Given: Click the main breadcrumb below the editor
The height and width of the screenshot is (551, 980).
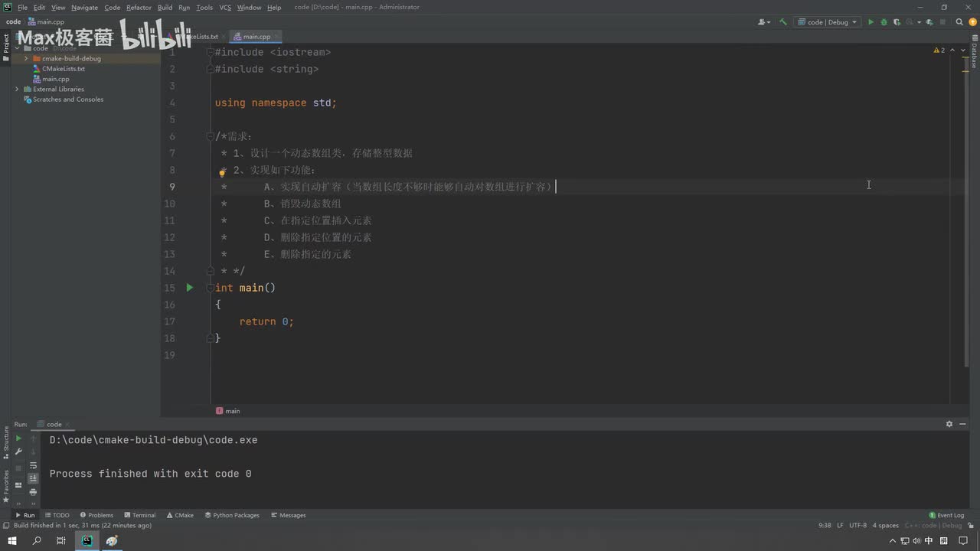Looking at the screenshot, I should pos(228,411).
